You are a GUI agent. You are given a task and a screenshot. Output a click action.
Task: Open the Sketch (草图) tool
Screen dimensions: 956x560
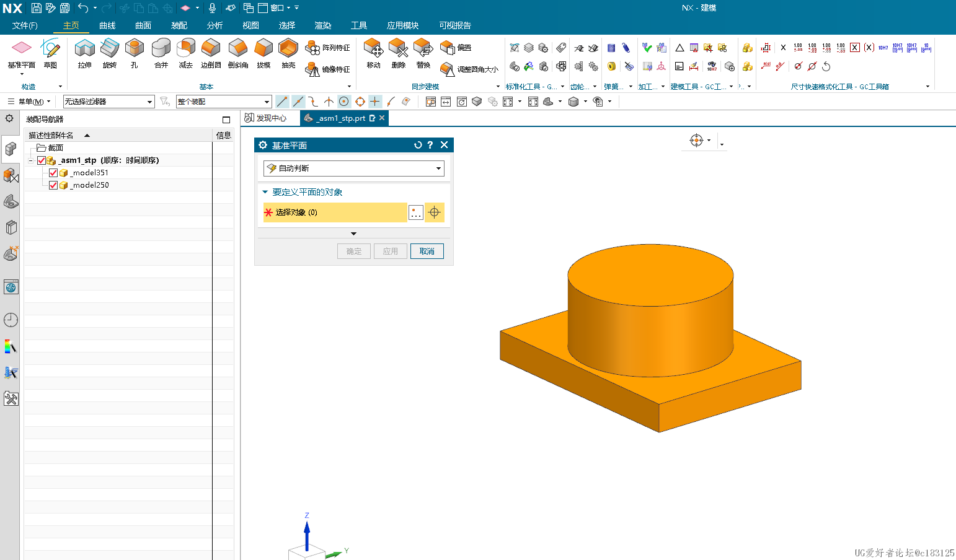[x=50, y=54]
